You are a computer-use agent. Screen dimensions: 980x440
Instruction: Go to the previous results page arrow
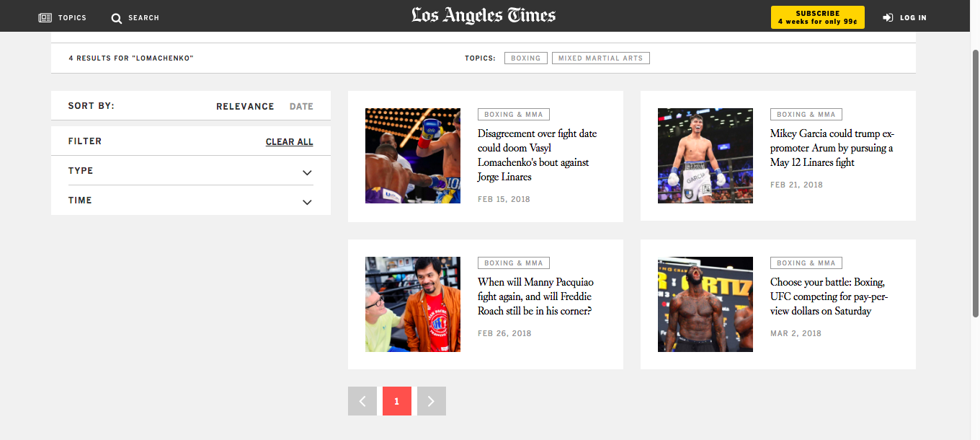tap(362, 401)
